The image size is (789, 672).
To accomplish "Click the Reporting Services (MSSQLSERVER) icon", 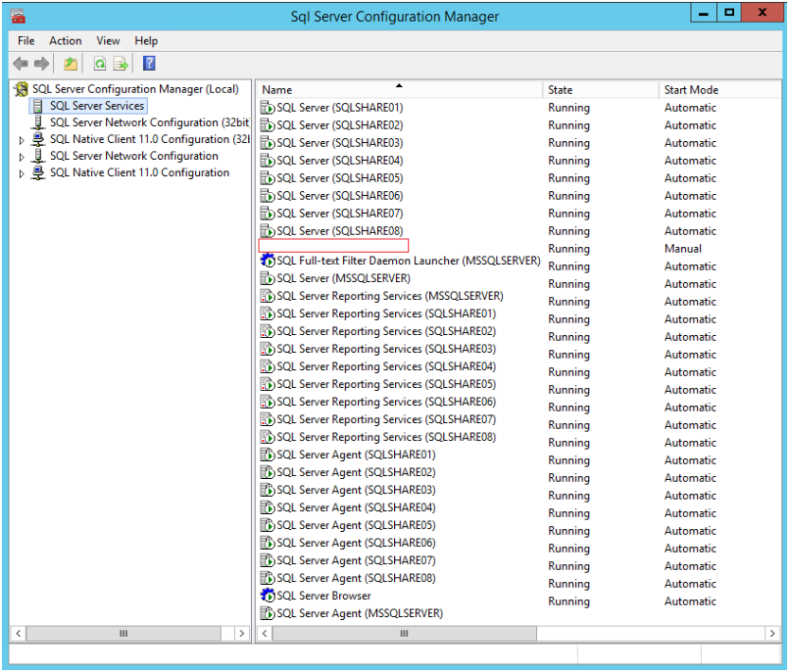I will 267,295.
